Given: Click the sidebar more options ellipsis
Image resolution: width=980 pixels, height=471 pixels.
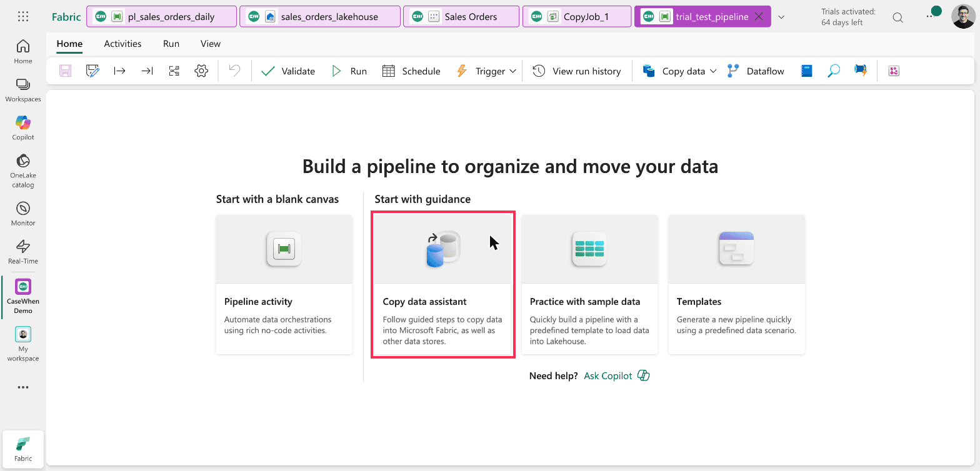Looking at the screenshot, I should coord(23,387).
